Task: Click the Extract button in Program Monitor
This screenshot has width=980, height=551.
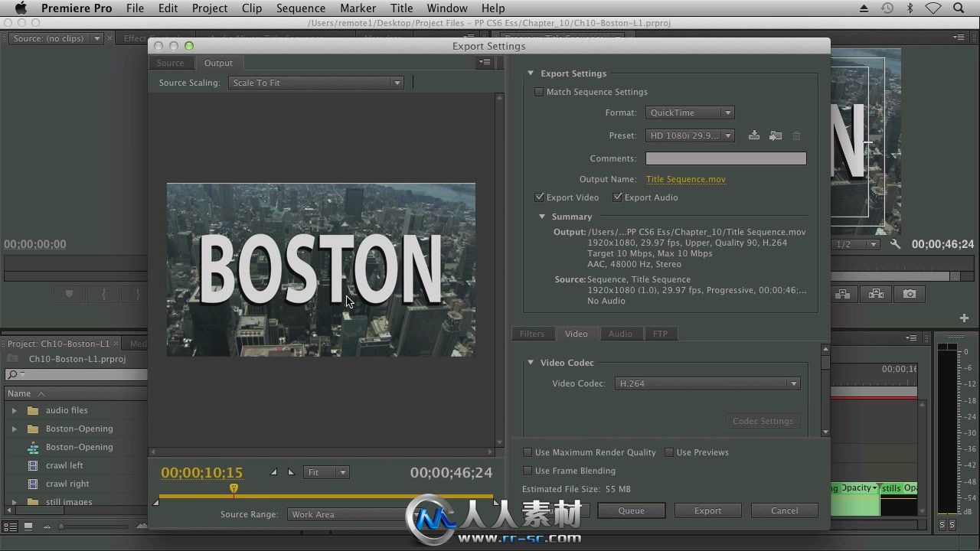Action: click(x=876, y=294)
